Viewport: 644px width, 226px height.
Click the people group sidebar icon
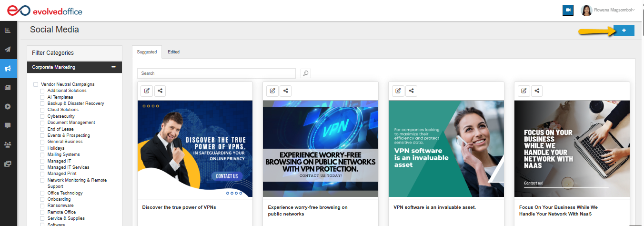click(8, 144)
